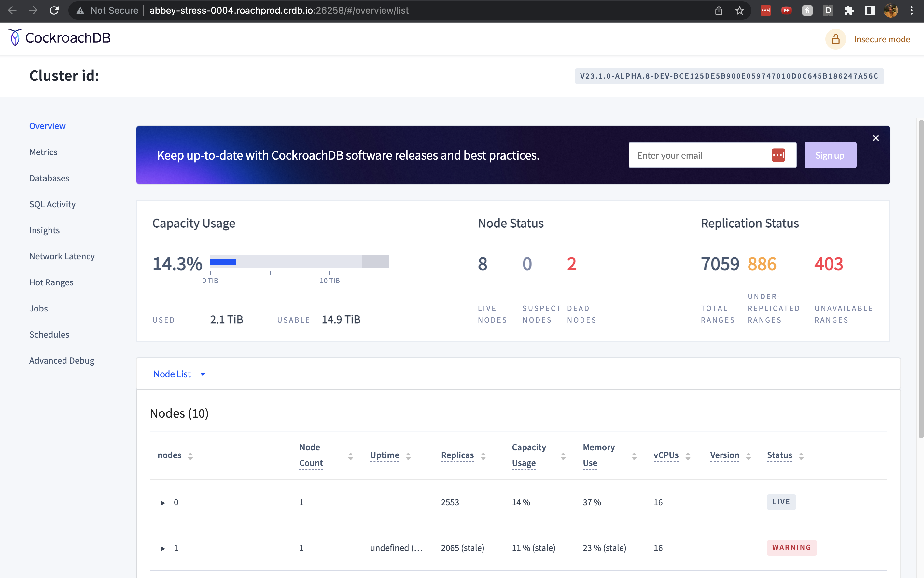Click the Memory Use column header

598,455
